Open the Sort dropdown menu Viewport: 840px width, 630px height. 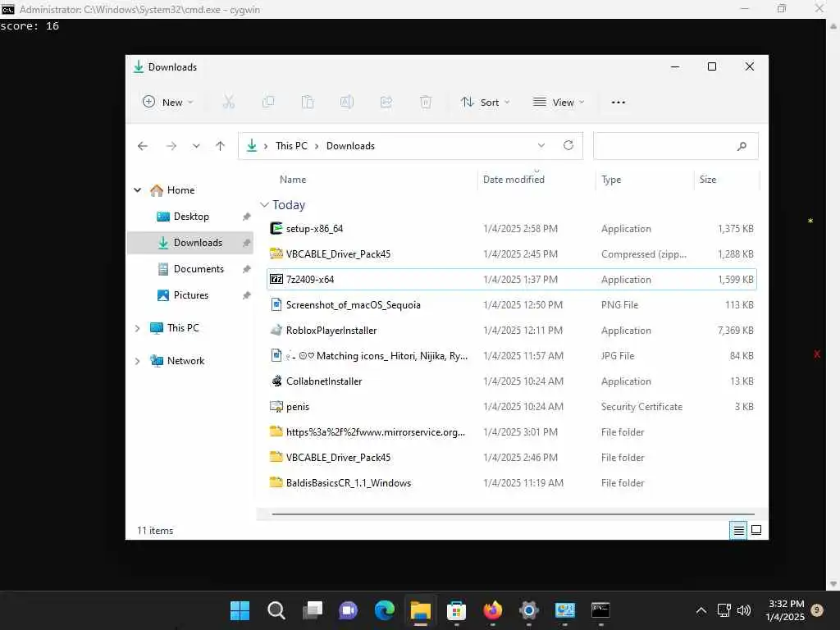pyautogui.click(x=486, y=102)
